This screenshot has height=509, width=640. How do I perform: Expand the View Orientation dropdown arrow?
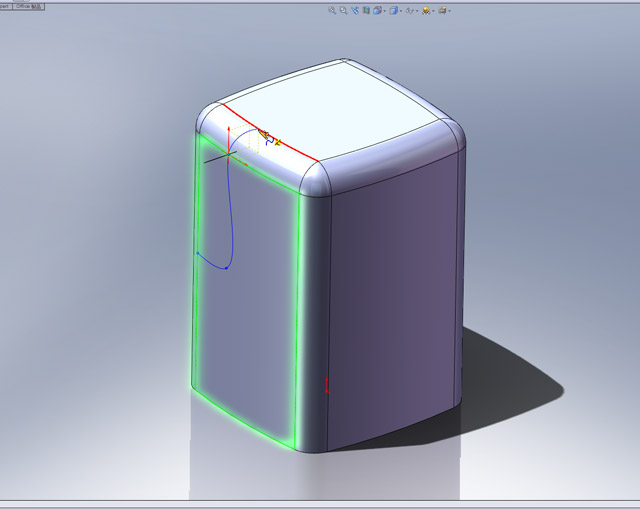[x=385, y=11]
